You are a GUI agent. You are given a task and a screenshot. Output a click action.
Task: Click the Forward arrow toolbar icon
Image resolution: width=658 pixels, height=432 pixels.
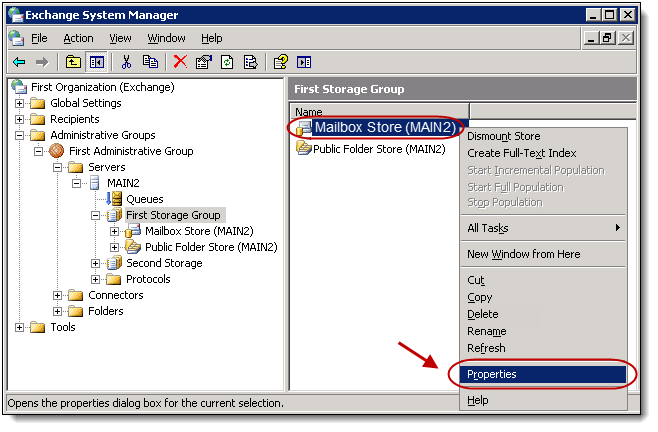(42, 63)
